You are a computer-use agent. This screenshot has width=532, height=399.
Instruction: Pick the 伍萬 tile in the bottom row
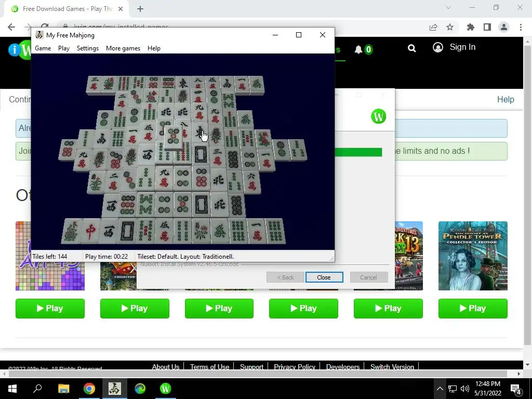[164, 231]
